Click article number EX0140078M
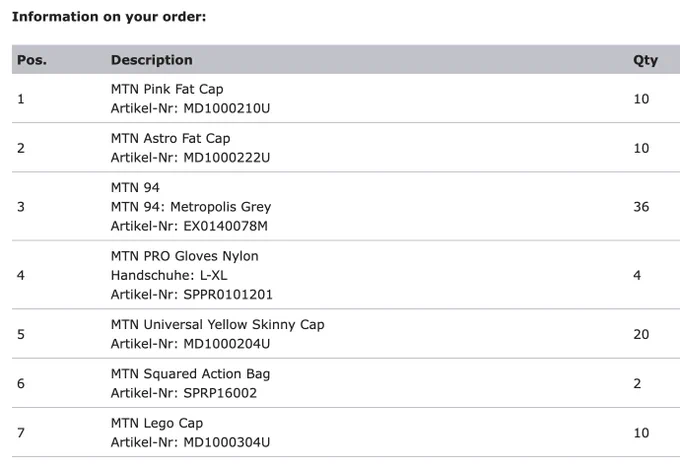This screenshot has width=680, height=467. 226,226
